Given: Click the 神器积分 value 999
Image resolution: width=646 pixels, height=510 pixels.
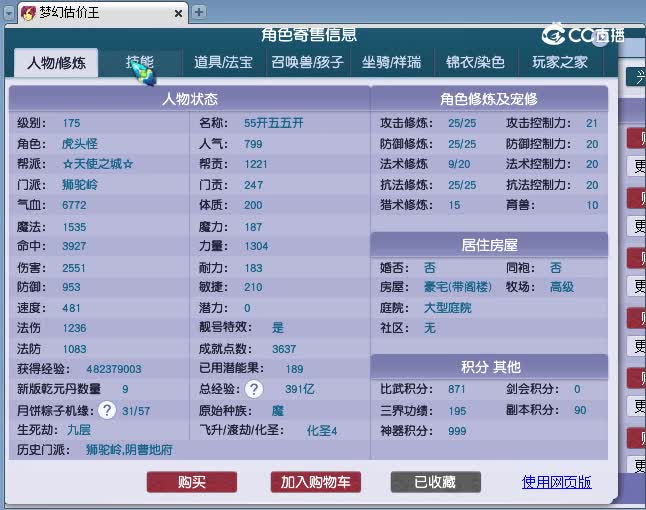Looking at the screenshot, I should [x=457, y=431].
